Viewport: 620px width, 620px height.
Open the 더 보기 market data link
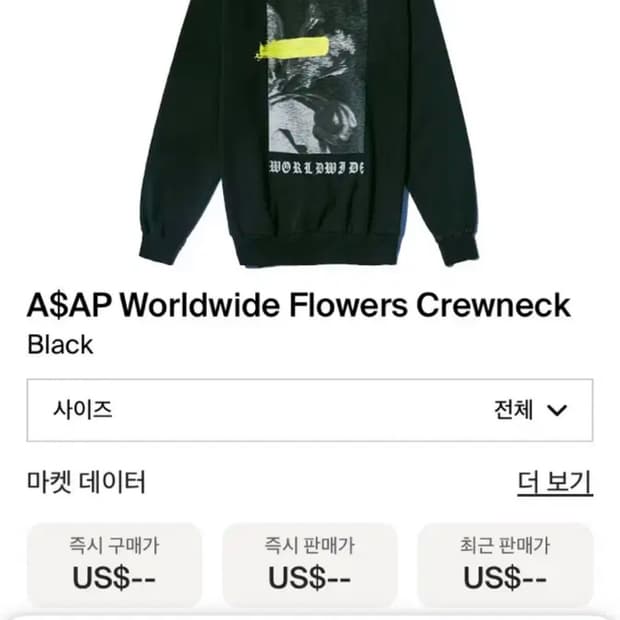tap(555, 483)
